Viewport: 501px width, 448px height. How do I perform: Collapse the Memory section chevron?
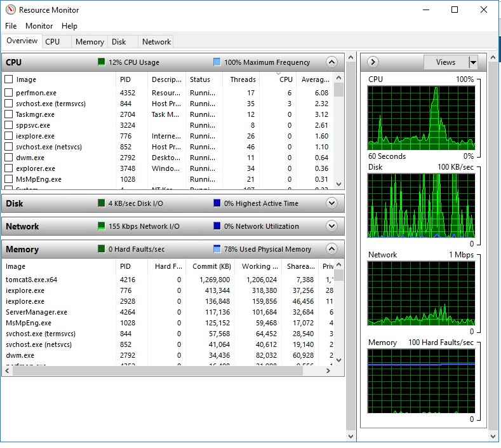click(x=331, y=248)
